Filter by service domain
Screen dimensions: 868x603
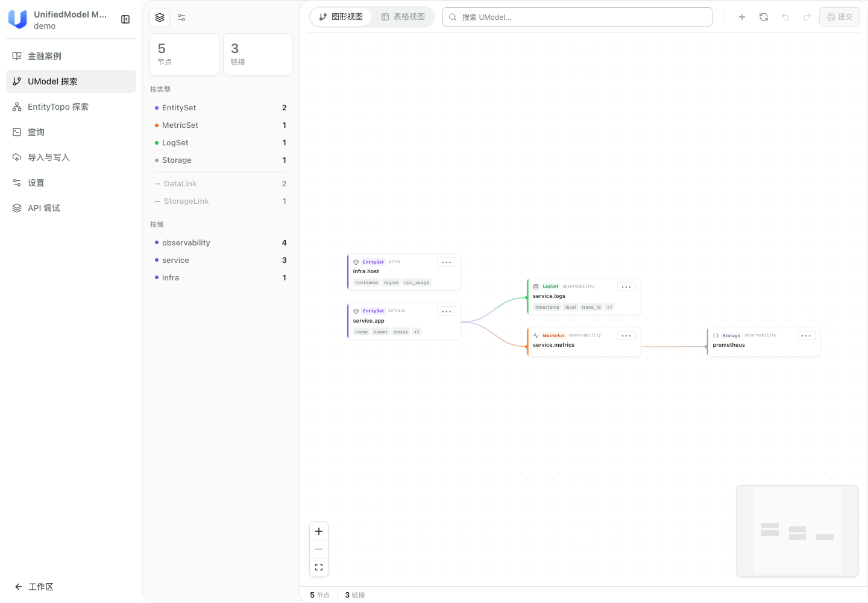[x=221, y=260]
